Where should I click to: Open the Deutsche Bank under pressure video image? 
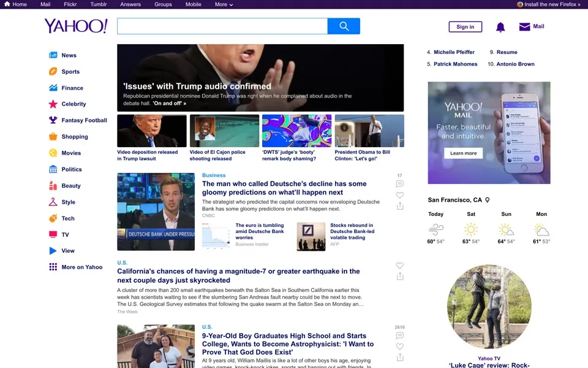tap(156, 212)
